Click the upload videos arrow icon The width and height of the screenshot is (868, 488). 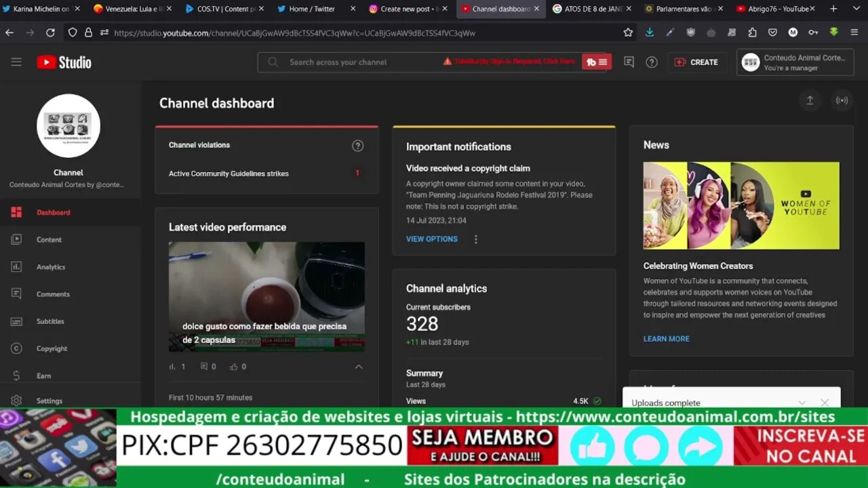(x=810, y=100)
